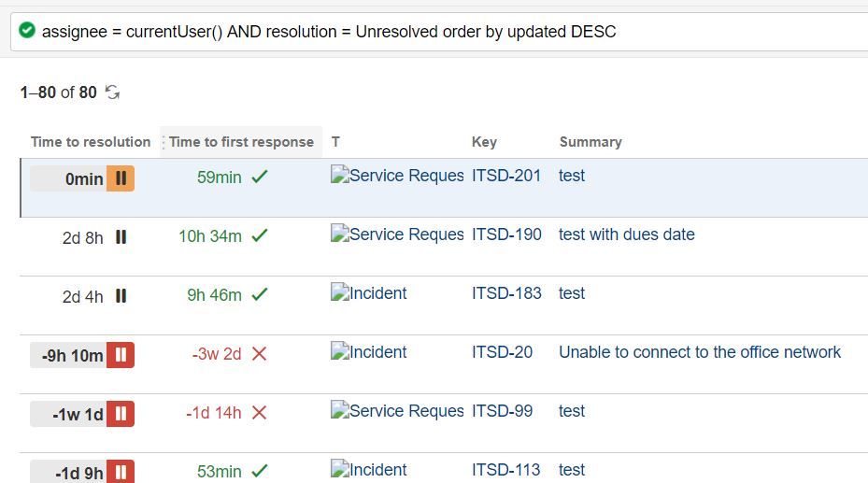Sort by the Key column header
868x483 pixels.
(x=484, y=142)
